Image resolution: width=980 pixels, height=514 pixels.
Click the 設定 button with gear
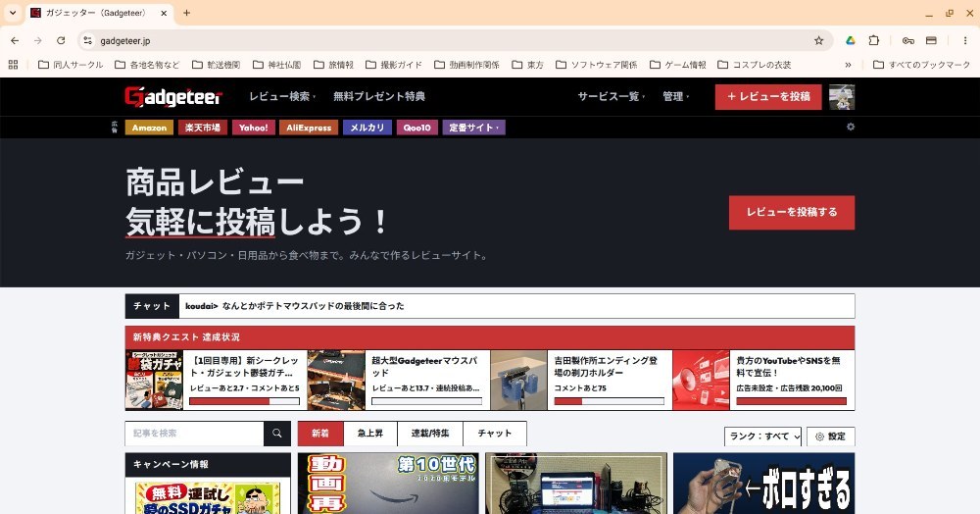(x=831, y=437)
